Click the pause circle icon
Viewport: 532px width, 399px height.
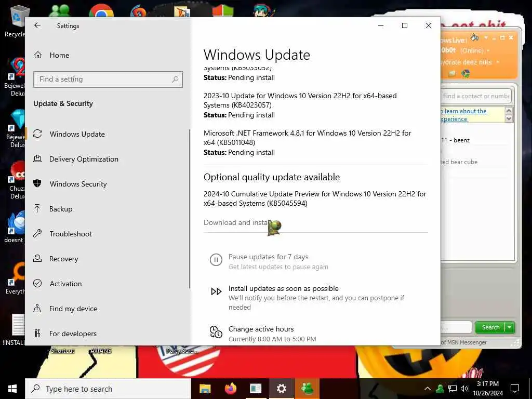click(x=216, y=260)
